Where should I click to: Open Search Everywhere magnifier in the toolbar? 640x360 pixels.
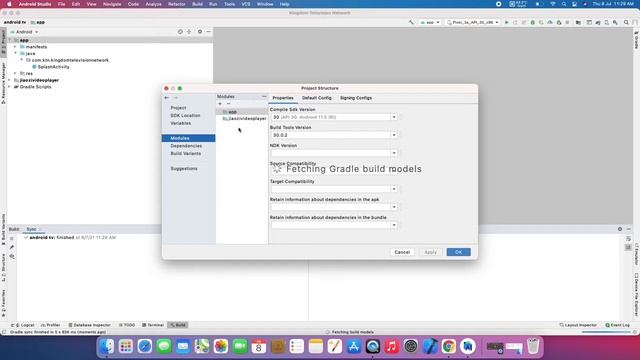coord(626,22)
